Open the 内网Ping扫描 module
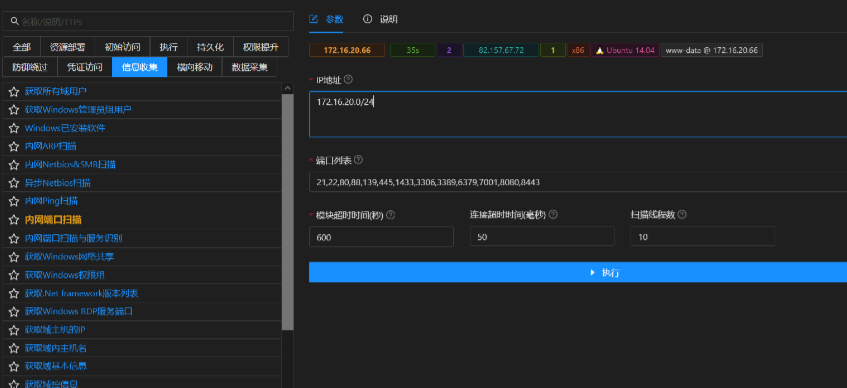The width and height of the screenshot is (847, 388). 51,201
